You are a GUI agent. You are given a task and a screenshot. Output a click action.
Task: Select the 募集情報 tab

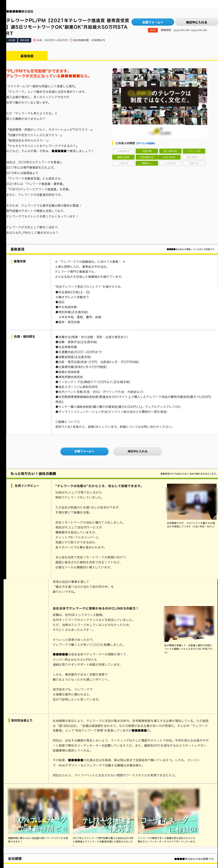[x=27, y=56]
